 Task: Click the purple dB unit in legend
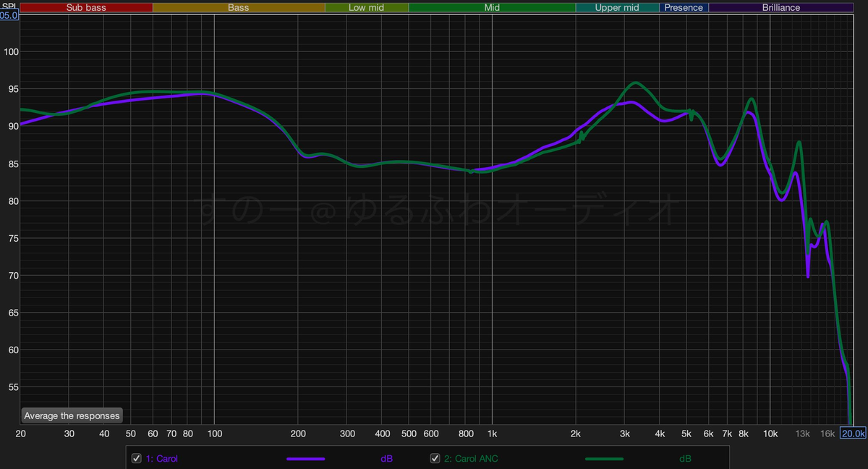[386, 459]
